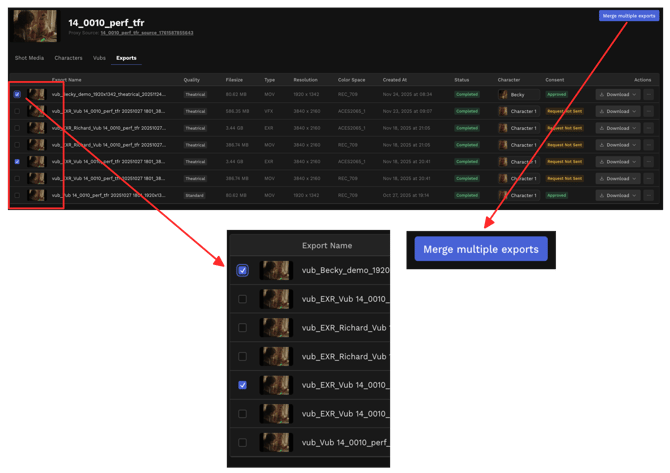Toggle the checked fifth-row checkbox in the main table
This screenshot has height=473, width=670.
[17, 161]
